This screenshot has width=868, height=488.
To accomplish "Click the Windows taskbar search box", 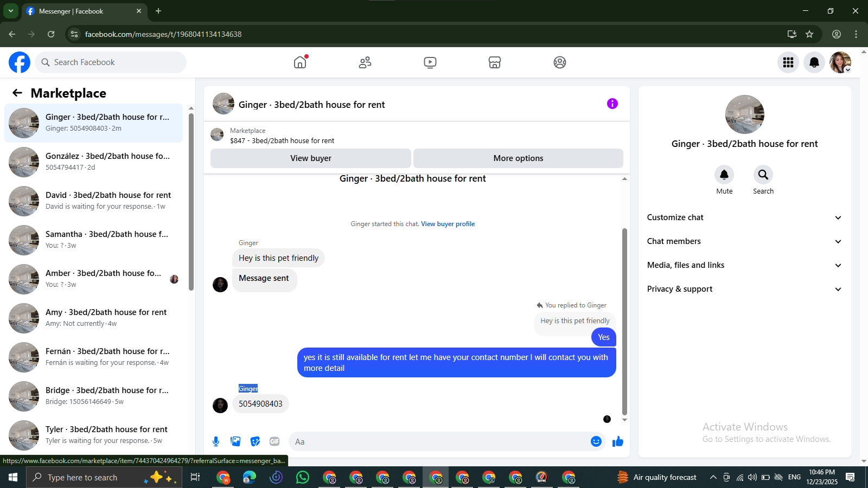I will click(104, 477).
